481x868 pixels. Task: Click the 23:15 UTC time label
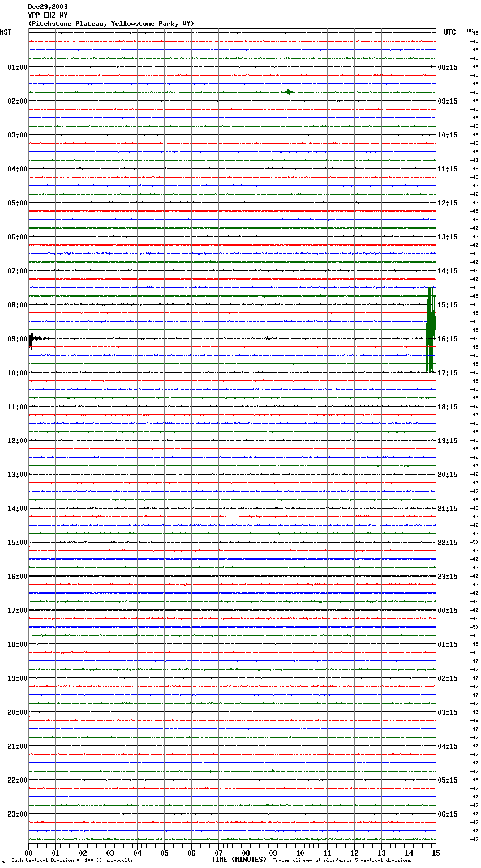(x=448, y=577)
